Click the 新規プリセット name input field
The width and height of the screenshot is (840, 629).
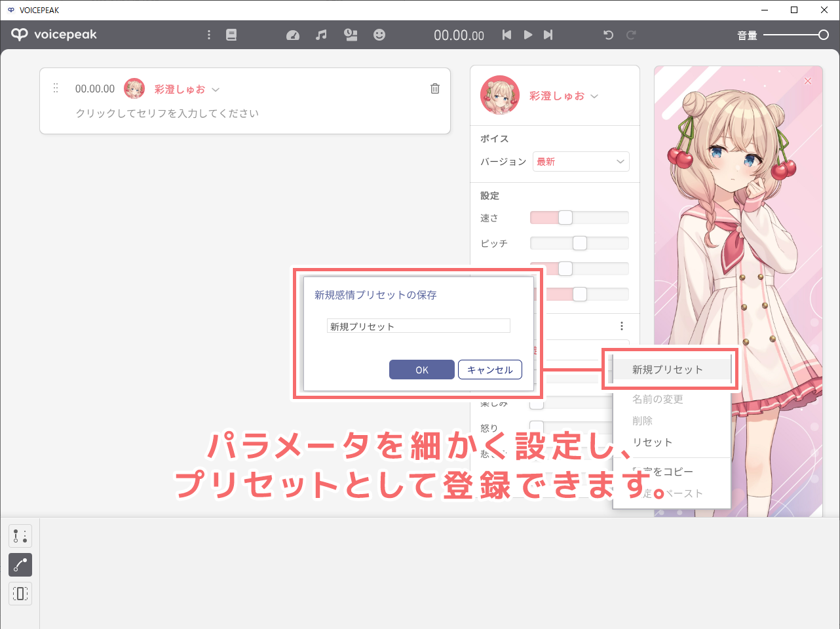(419, 326)
